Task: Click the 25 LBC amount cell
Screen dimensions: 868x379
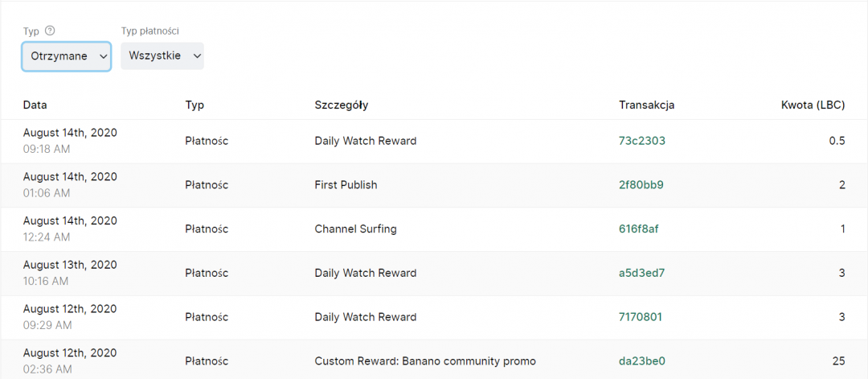Action: [837, 361]
